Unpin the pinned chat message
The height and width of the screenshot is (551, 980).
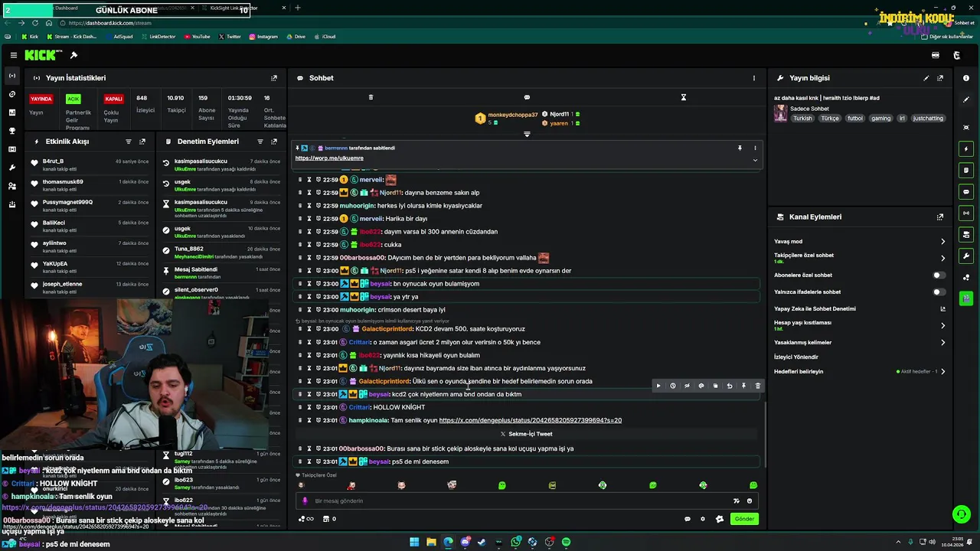pos(740,148)
